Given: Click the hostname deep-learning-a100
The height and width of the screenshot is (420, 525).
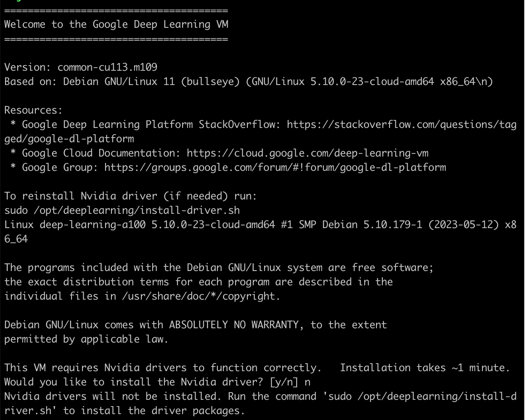Looking at the screenshot, I should pos(93,225).
